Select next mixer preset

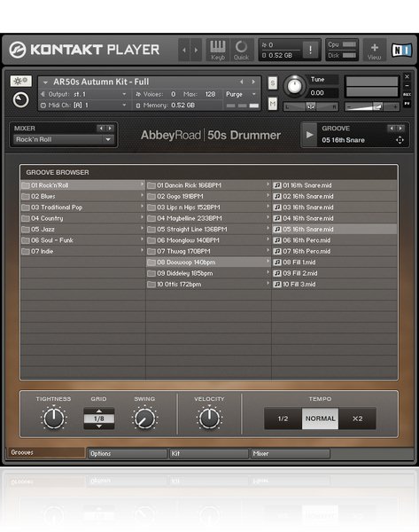click(x=110, y=129)
